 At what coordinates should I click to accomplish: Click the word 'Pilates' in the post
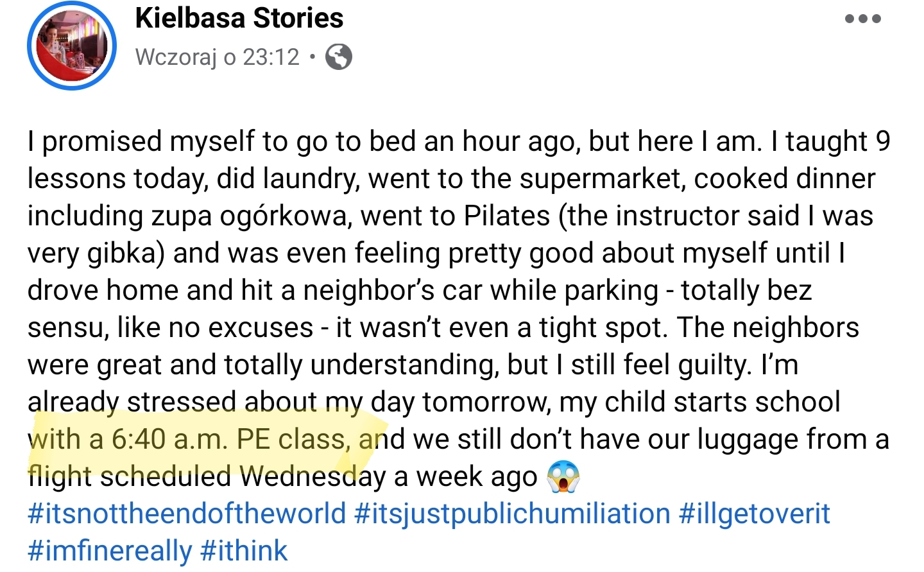click(x=507, y=216)
